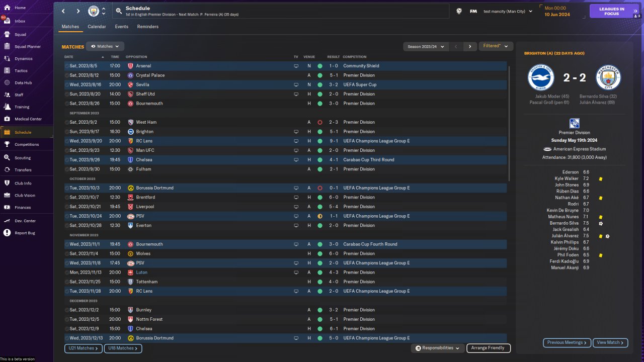The image size is (644, 362).
Task: Expand U21 Matches
Action: 84,348
